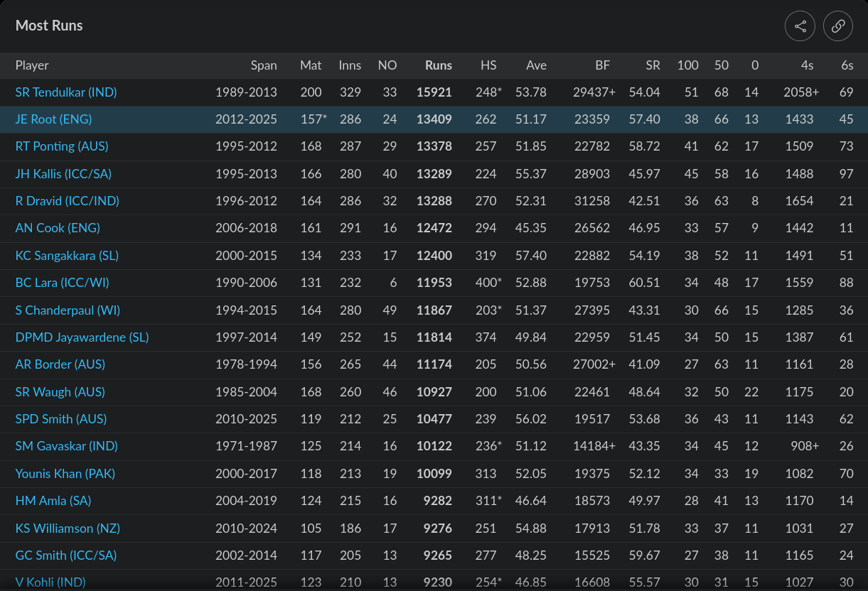Open SR Waugh (AUS) link

(60, 392)
